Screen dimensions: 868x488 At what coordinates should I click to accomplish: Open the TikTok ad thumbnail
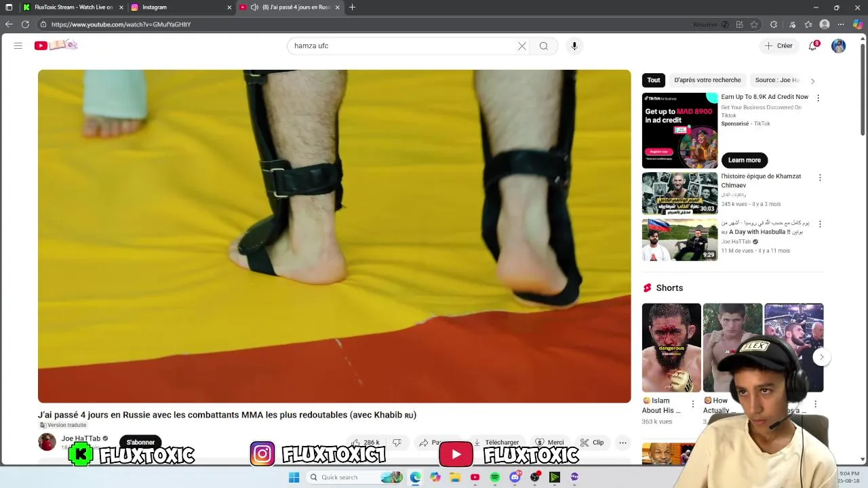click(x=679, y=130)
